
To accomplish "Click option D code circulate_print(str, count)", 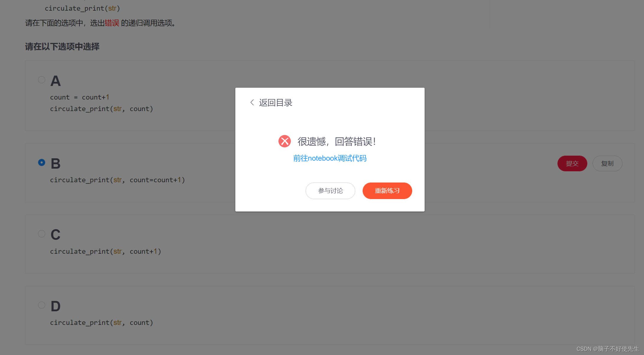I will coord(101,323).
